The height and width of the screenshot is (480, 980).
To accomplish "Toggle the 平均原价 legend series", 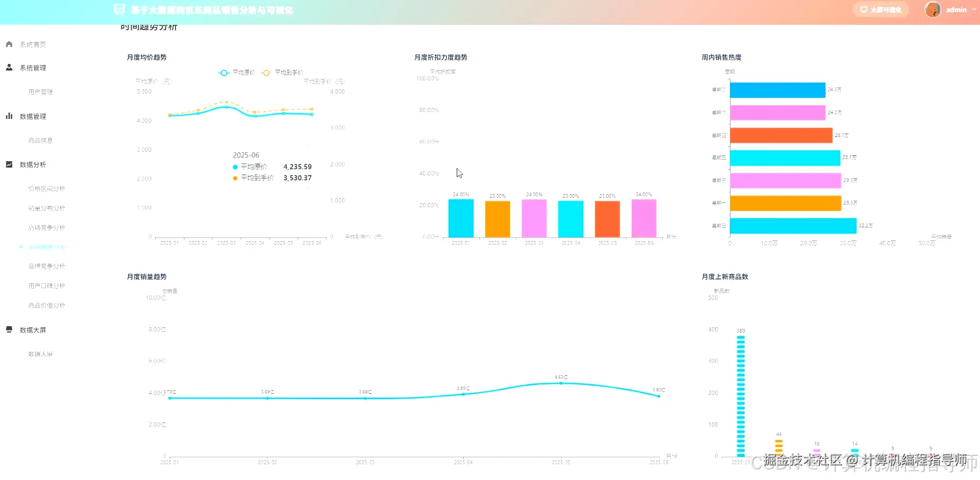I will (x=237, y=72).
